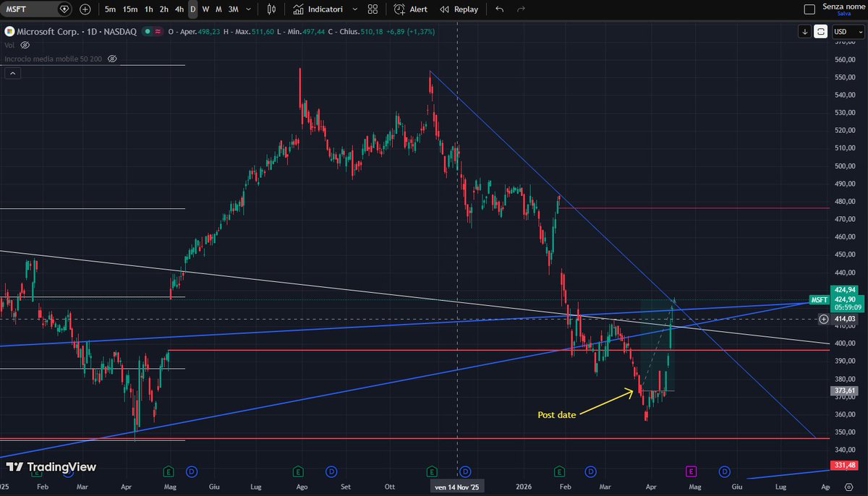Click the pink data mode icon

click(x=158, y=32)
